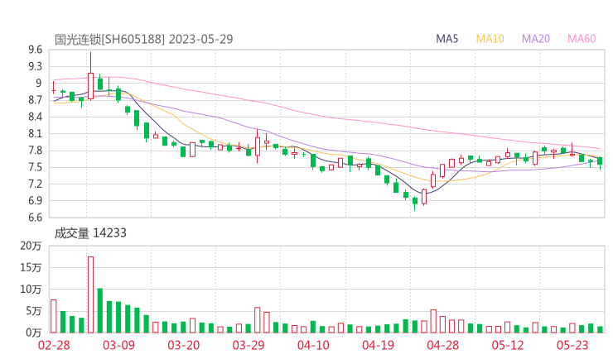613x364 pixels.
Task: Click the 05-23 date axis label
Action: click(x=572, y=345)
